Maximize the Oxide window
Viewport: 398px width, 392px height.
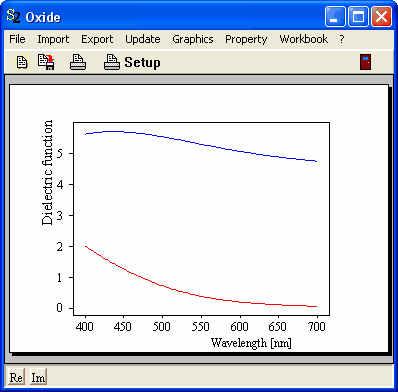point(358,16)
